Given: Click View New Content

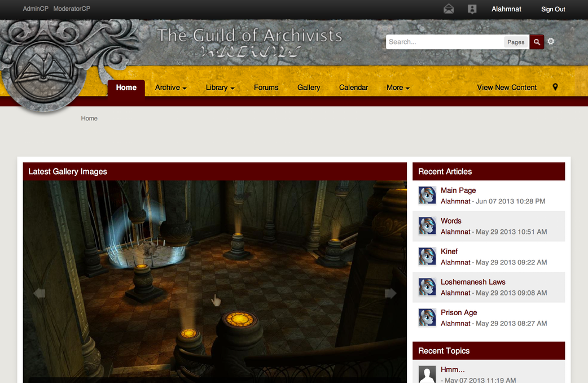Looking at the screenshot, I should [x=507, y=88].
